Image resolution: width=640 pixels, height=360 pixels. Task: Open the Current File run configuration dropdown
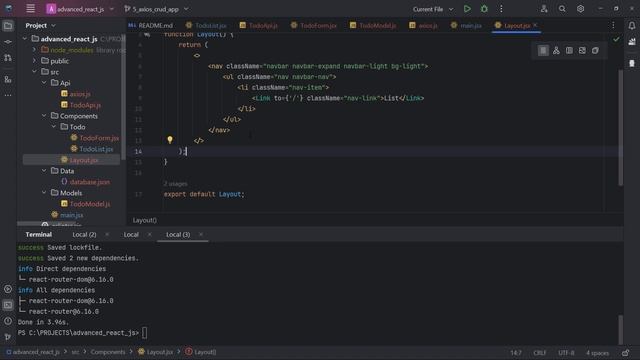pos(433,9)
